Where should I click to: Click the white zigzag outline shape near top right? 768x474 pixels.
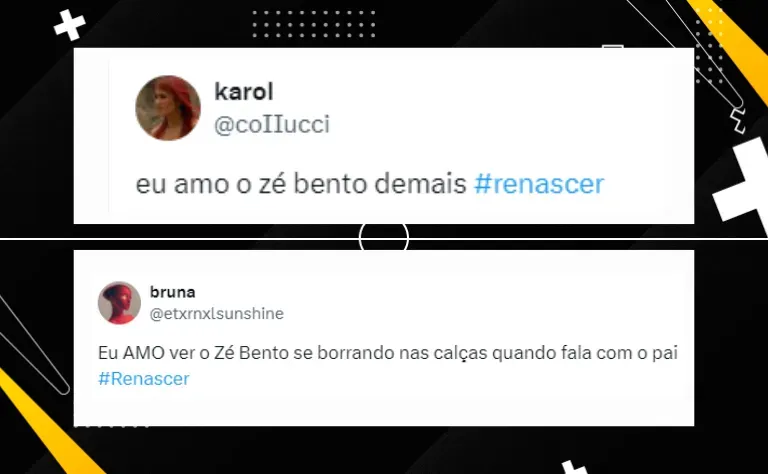click(738, 120)
